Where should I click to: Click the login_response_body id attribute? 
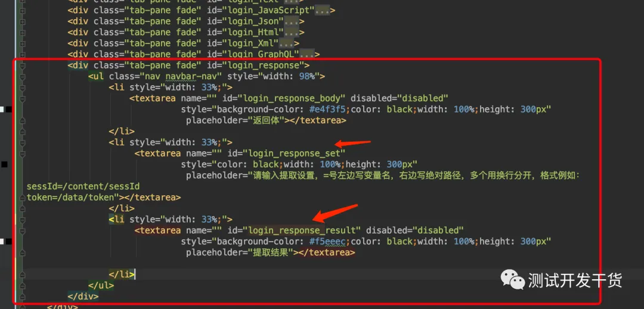coord(284,98)
